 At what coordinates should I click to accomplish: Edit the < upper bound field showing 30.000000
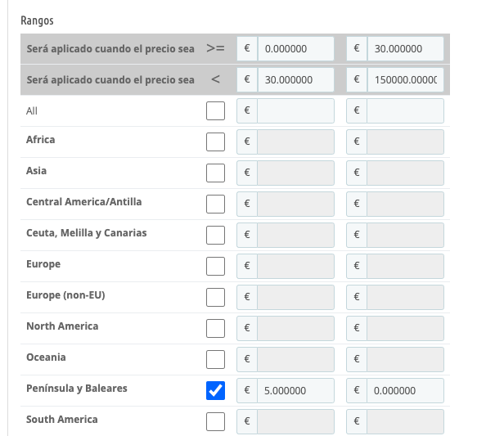(x=295, y=80)
